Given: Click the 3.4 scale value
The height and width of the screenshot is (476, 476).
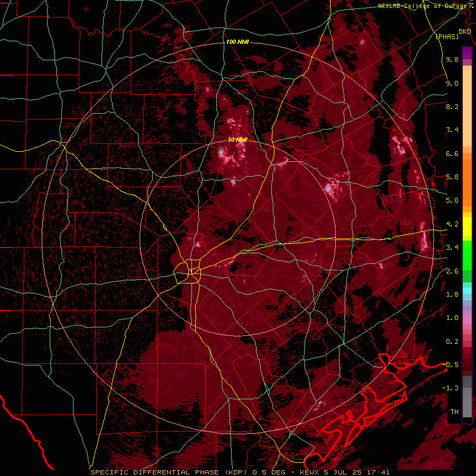Looking at the screenshot, I should (452, 248).
